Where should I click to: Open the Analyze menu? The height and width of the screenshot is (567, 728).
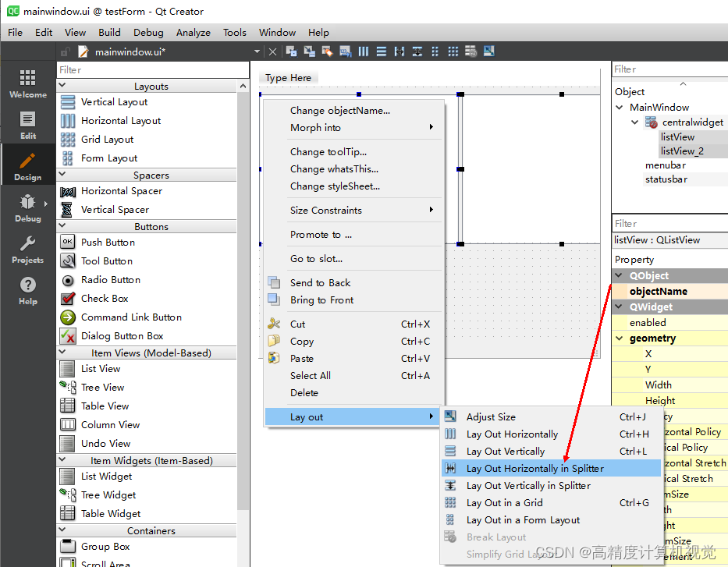click(x=194, y=33)
